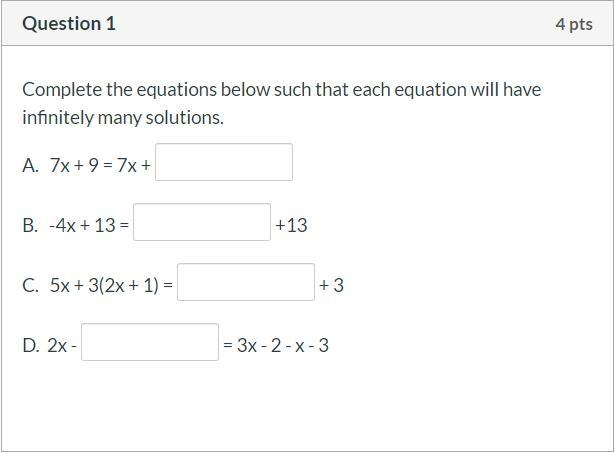614x453 pixels.
Task: Focus the input box before '+ 3'
Action: [x=246, y=282]
